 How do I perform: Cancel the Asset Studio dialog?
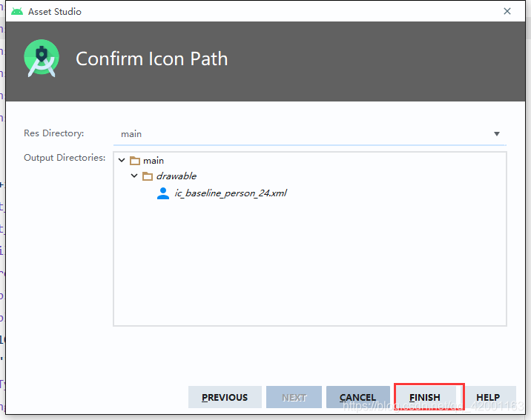pos(358,397)
